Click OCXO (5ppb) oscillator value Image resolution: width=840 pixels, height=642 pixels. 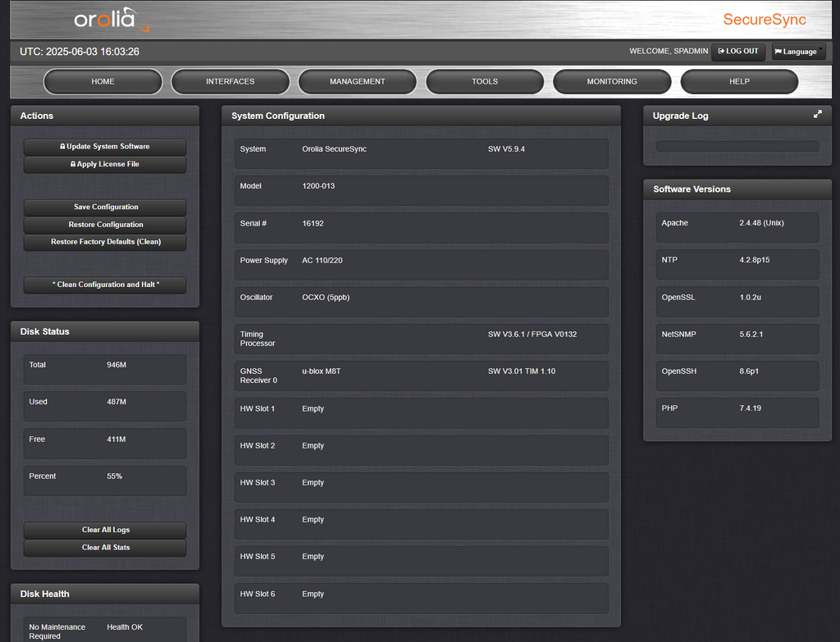tap(326, 297)
